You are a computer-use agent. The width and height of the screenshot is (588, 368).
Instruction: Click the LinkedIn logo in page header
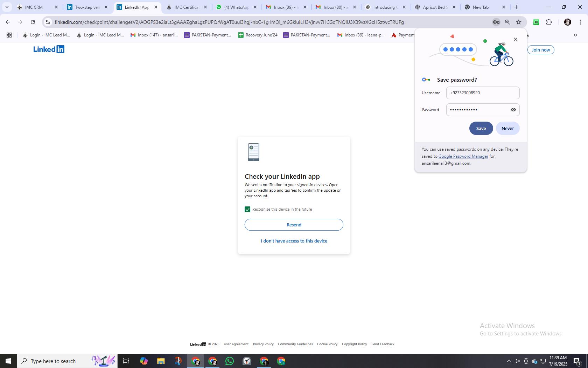[49, 49]
